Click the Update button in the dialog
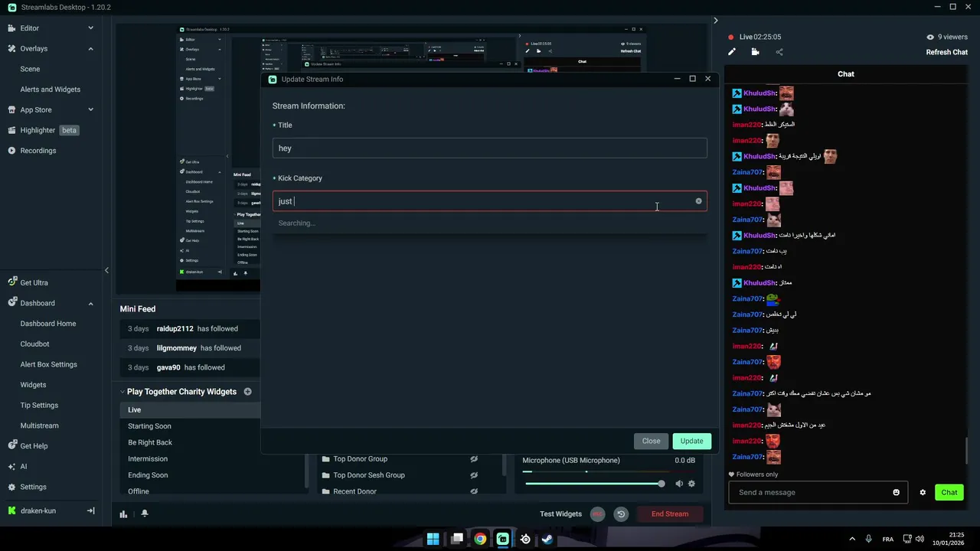 pos(691,441)
